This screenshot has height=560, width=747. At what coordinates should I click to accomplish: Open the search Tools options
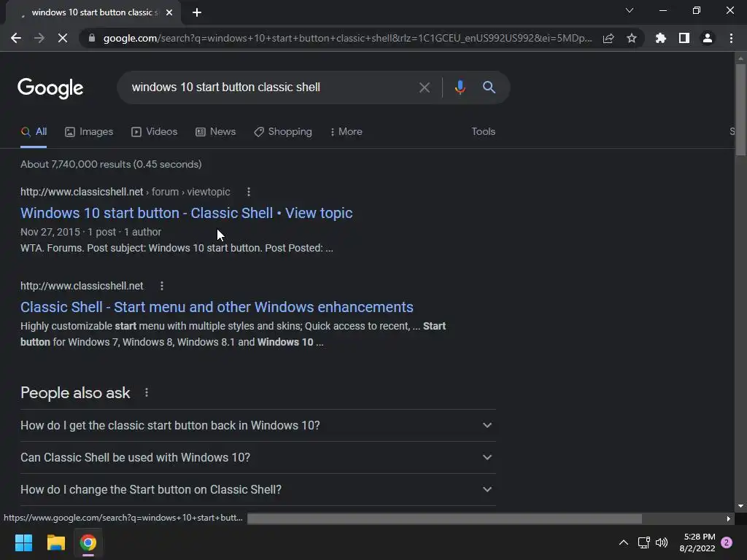pos(483,131)
